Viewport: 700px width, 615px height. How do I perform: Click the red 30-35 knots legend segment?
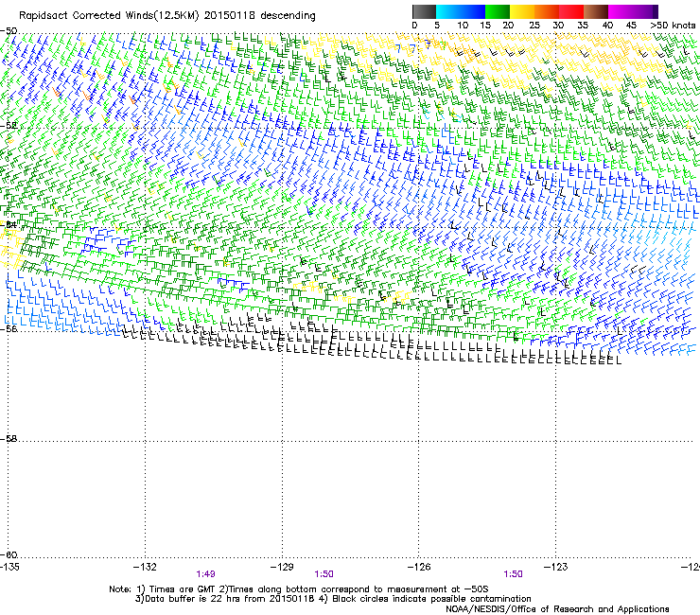(571, 11)
